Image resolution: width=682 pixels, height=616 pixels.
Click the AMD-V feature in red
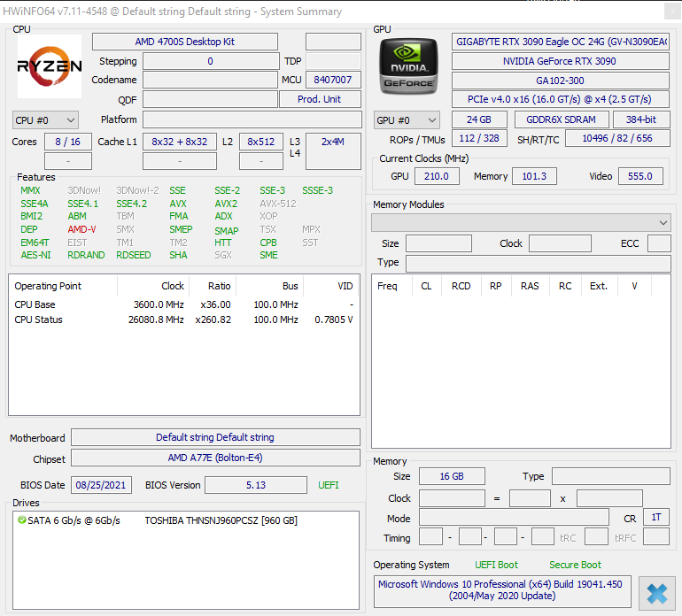pyautogui.click(x=81, y=229)
